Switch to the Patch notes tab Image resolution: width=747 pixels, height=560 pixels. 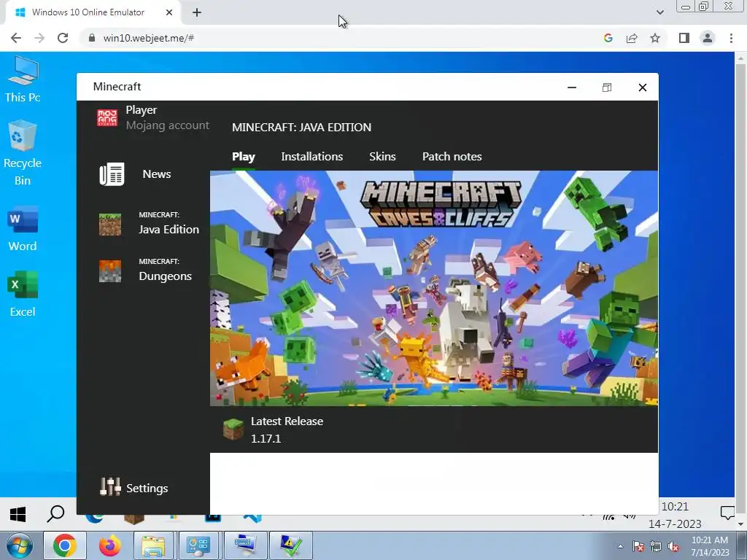(452, 157)
